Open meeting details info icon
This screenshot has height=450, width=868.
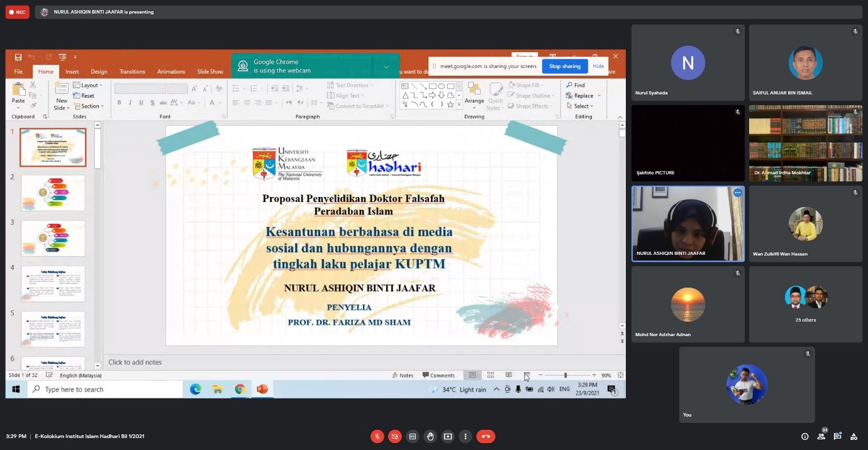[x=804, y=436]
